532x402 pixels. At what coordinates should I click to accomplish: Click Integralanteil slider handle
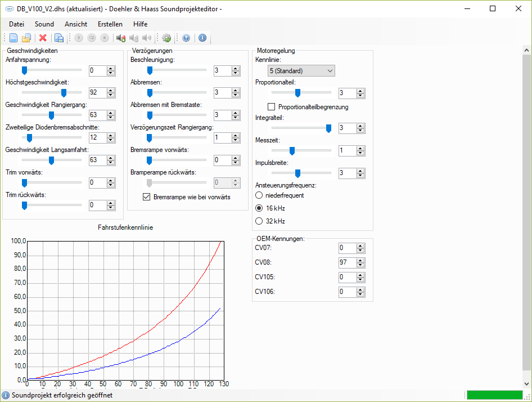328,128
